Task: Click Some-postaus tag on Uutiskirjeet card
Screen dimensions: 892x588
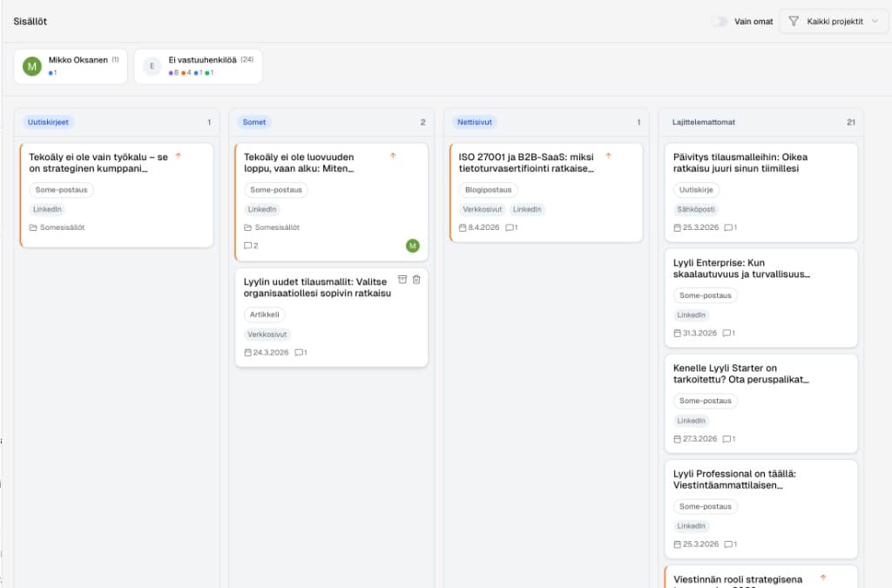Action: (62, 190)
